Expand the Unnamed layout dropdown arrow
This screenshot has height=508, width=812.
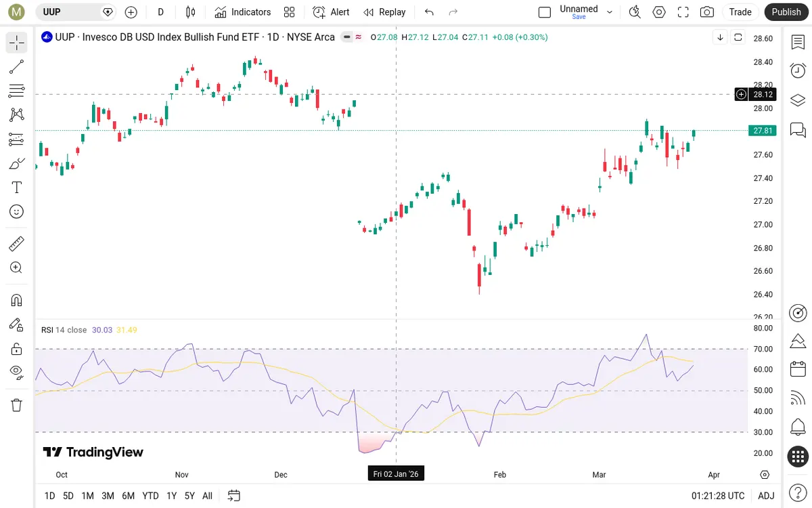(x=610, y=12)
